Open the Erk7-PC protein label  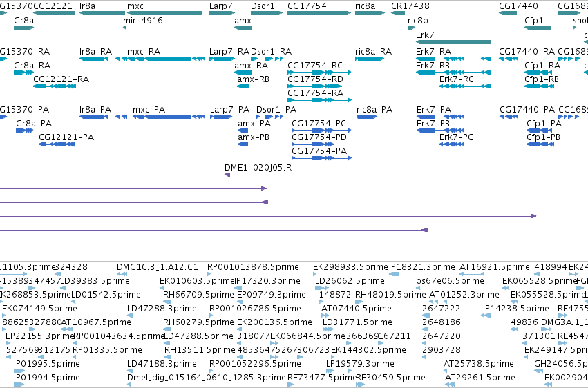457,137
